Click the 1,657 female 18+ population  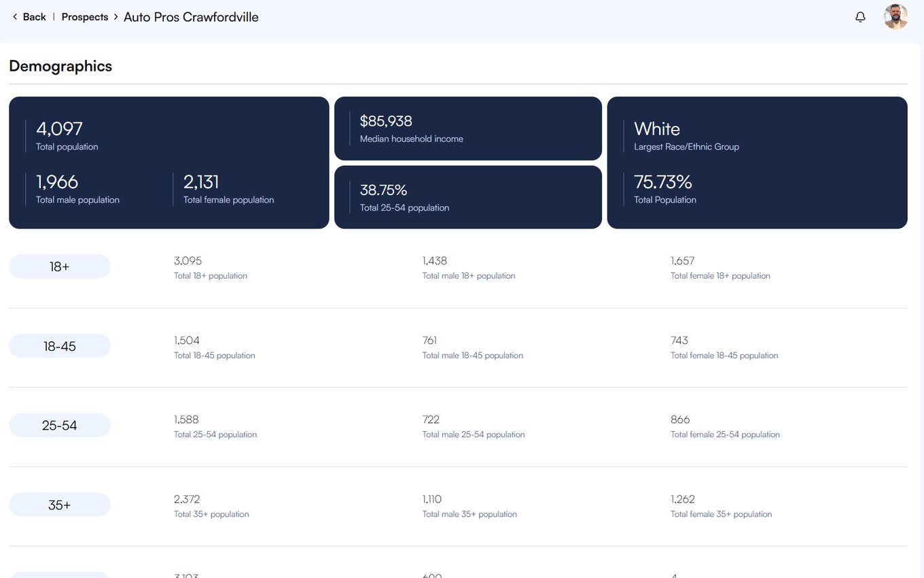click(x=682, y=260)
